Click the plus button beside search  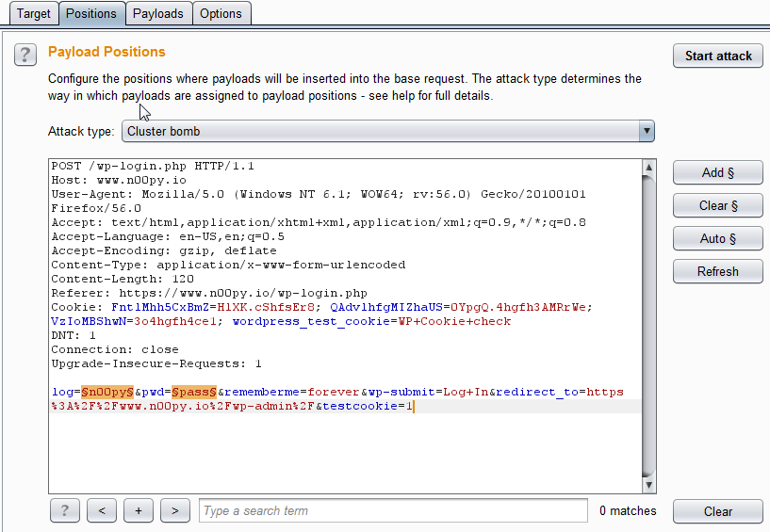tap(139, 511)
